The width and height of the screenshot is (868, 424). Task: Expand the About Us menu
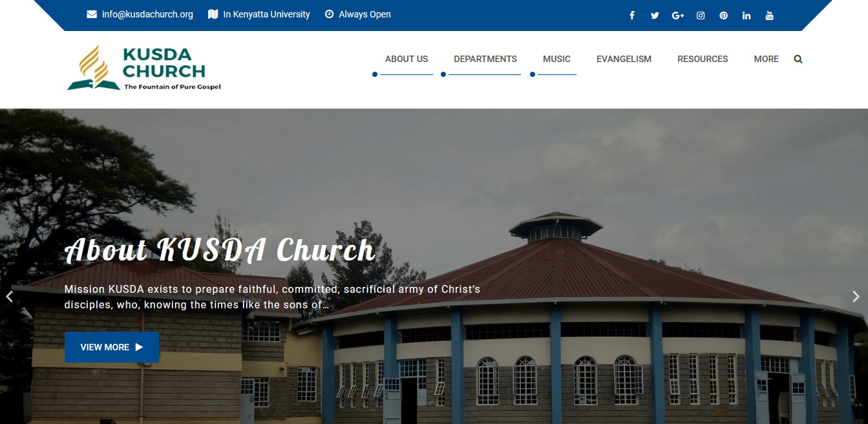coord(407,59)
